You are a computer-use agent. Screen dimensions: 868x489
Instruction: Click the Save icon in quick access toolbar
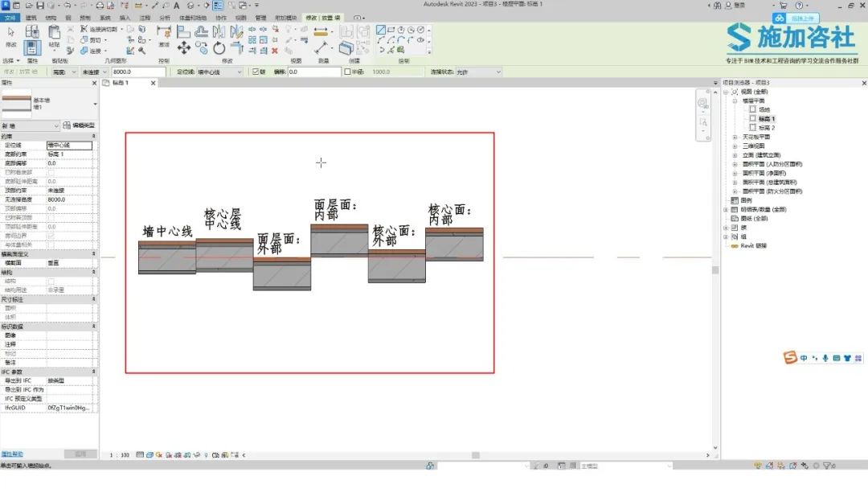(x=40, y=5)
